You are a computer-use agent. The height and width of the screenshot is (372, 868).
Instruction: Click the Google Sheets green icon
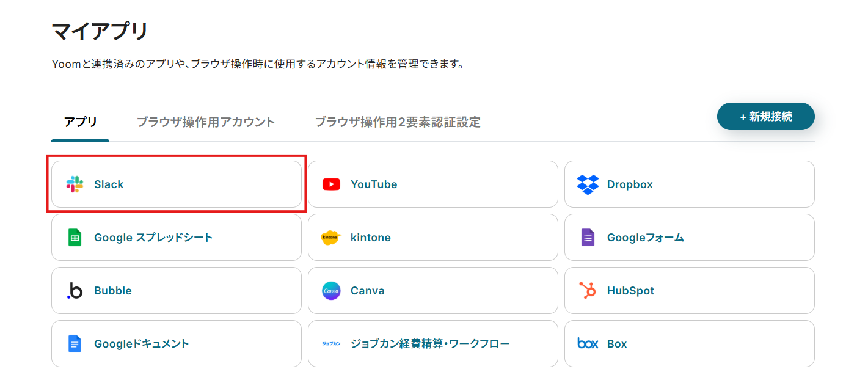pos(75,238)
